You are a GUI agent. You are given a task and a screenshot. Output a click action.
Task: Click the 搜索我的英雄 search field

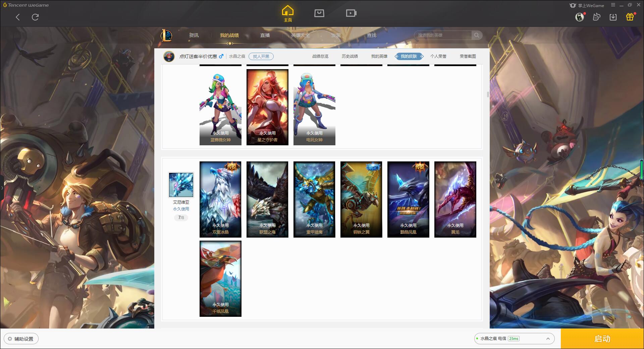(x=443, y=35)
